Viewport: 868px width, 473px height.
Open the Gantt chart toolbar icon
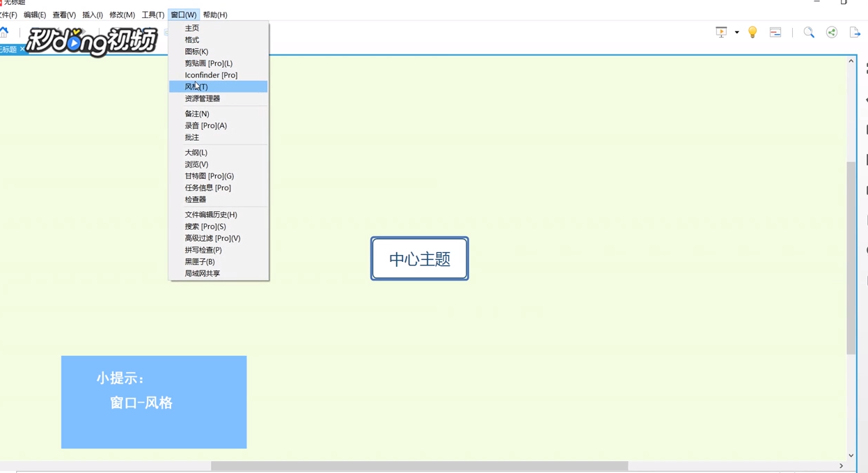[x=775, y=32]
